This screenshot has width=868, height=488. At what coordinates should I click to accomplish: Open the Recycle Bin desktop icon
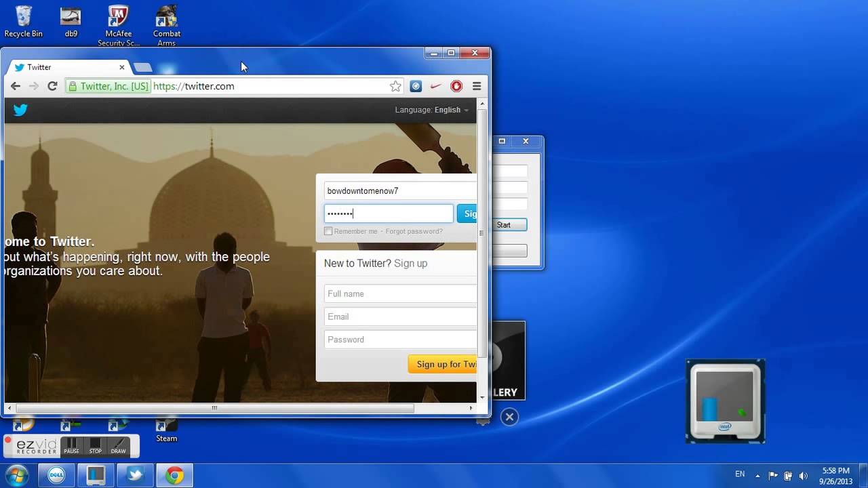23,21
